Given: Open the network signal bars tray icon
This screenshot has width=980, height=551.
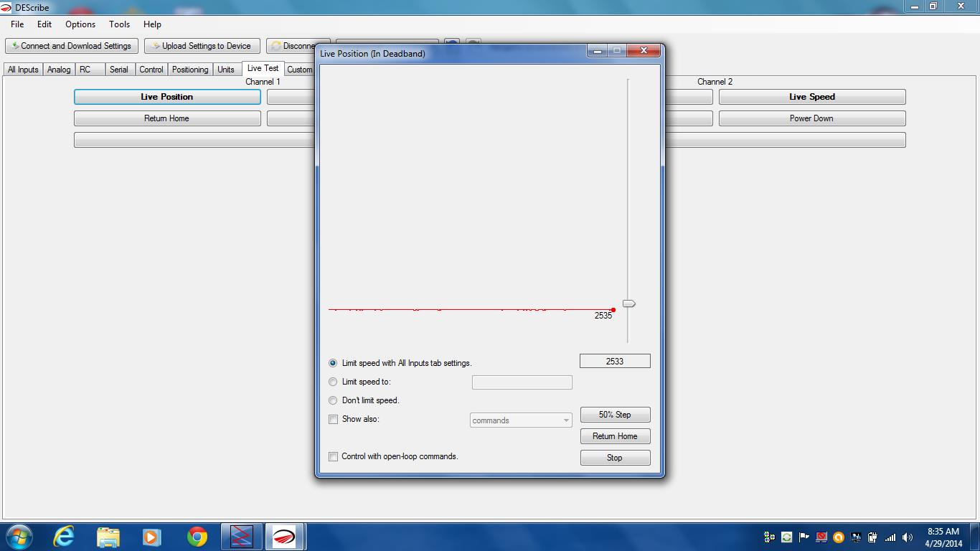Looking at the screenshot, I should (890, 537).
